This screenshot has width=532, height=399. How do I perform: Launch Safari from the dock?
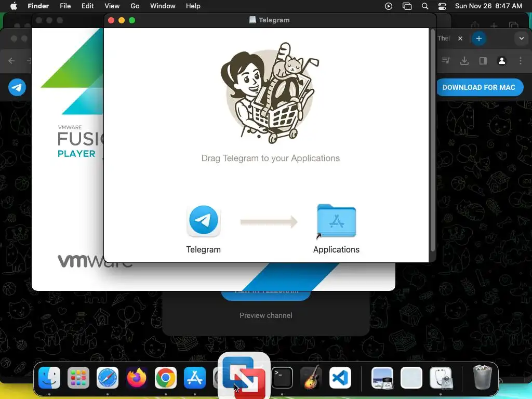[x=108, y=378]
